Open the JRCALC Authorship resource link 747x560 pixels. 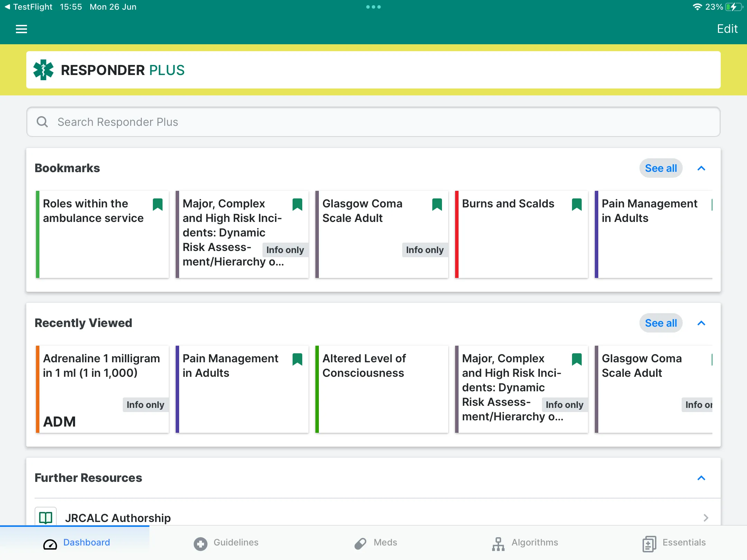pyautogui.click(x=374, y=517)
